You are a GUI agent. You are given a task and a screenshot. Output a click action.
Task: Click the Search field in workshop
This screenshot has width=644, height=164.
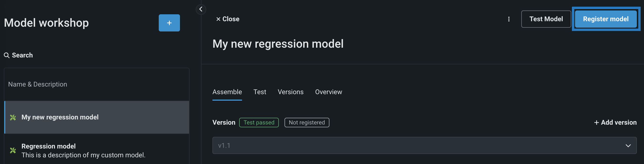pyautogui.click(x=22, y=55)
